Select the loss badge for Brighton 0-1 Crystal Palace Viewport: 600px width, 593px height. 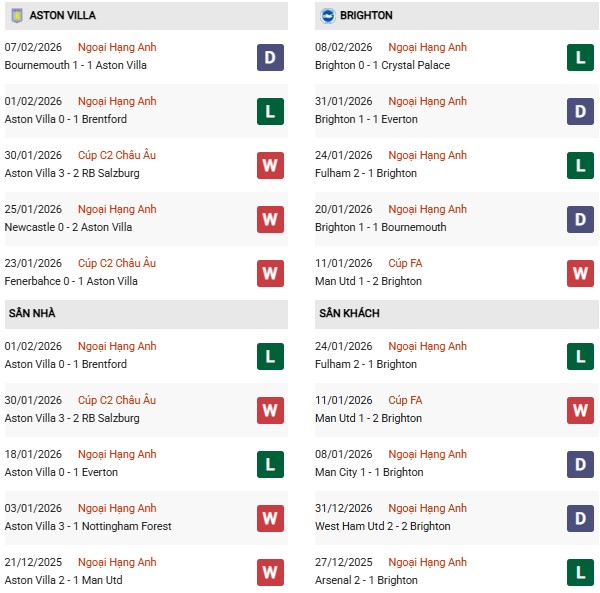pyautogui.click(x=580, y=57)
